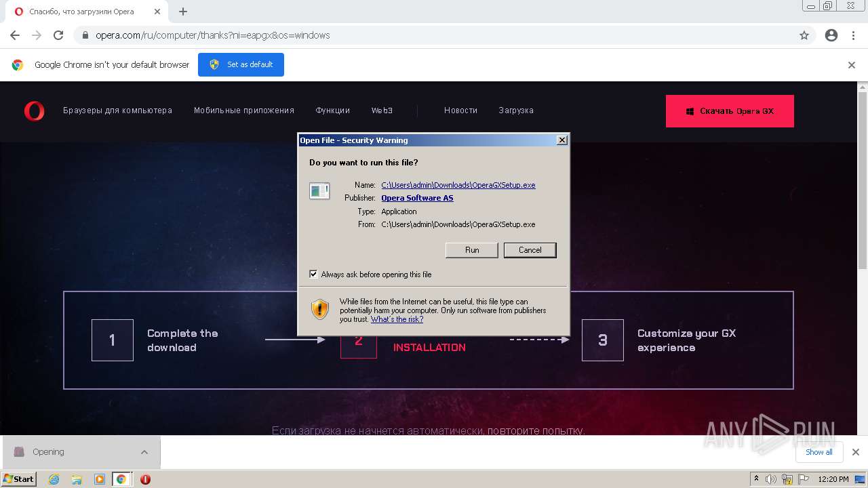The image size is (868, 488).
Task: Open Windows Media Player taskbar icon
Action: click(99, 479)
